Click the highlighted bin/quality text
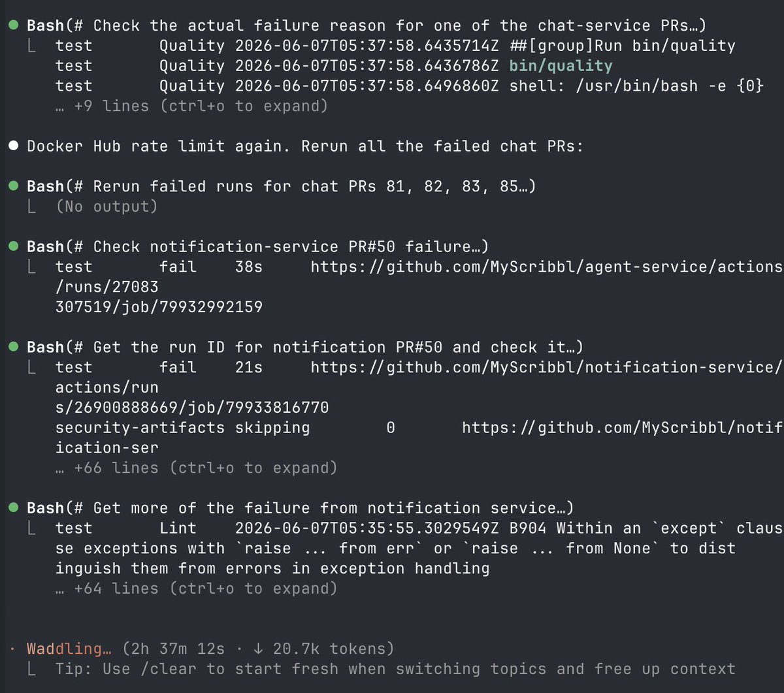Image resolution: width=784 pixels, height=693 pixels. click(561, 66)
